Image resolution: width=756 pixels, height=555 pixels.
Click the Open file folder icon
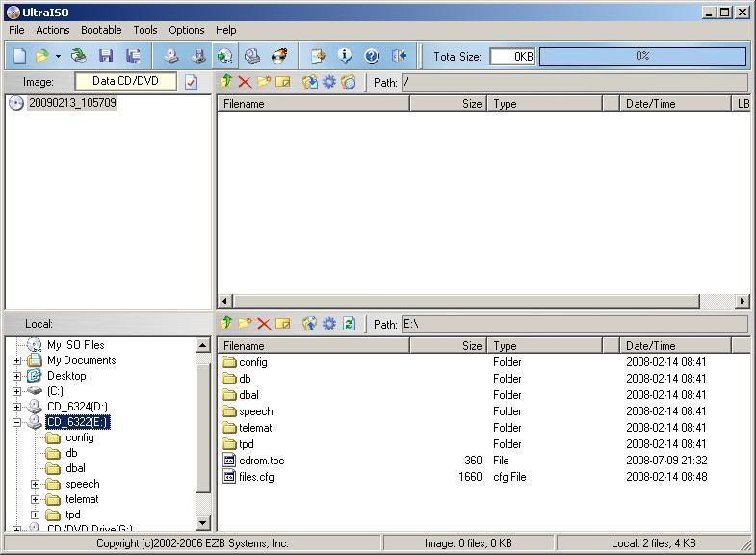(42, 56)
